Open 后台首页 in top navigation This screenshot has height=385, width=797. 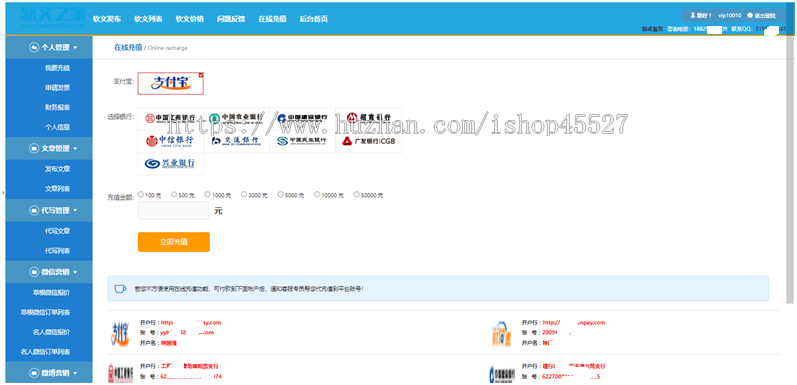coord(314,19)
